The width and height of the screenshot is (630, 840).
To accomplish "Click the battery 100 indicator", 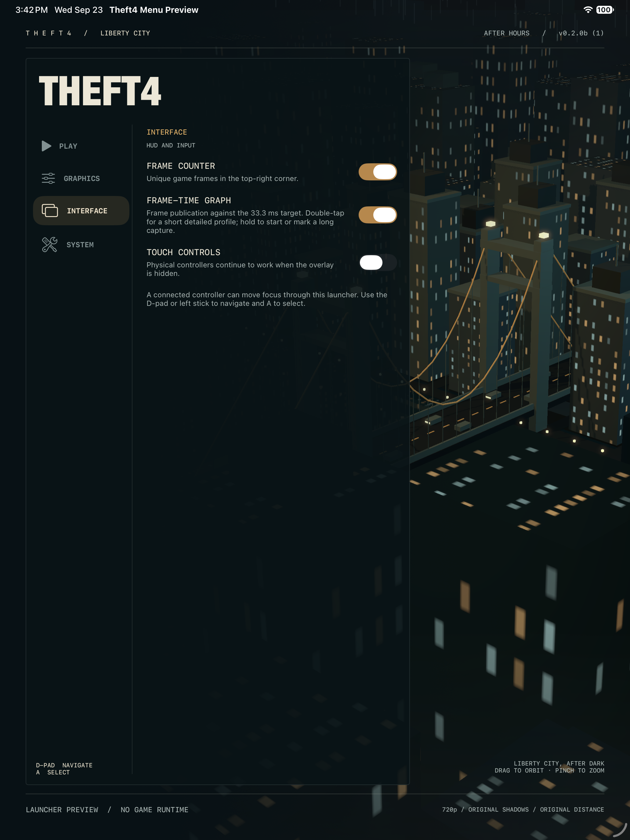I will coord(605,10).
